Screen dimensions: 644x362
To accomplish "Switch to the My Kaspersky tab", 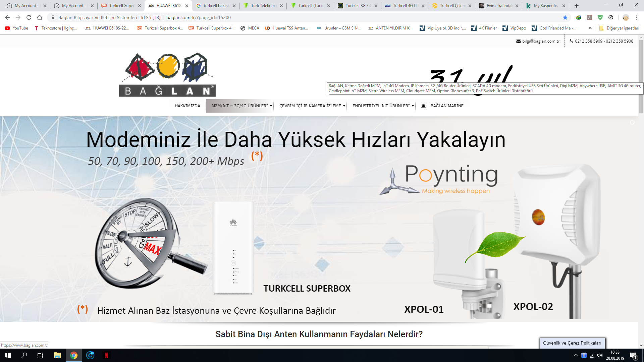I will (546, 6).
